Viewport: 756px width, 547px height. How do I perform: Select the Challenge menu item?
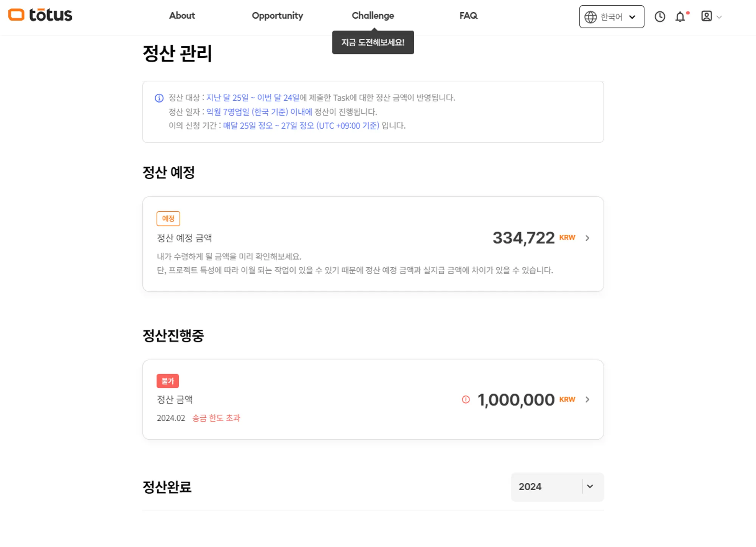pyautogui.click(x=373, y=15)
